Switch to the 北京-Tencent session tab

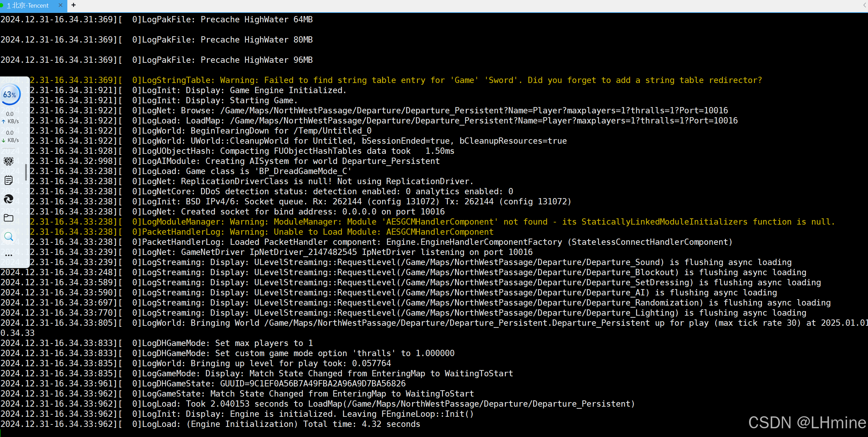click(28, 6)
